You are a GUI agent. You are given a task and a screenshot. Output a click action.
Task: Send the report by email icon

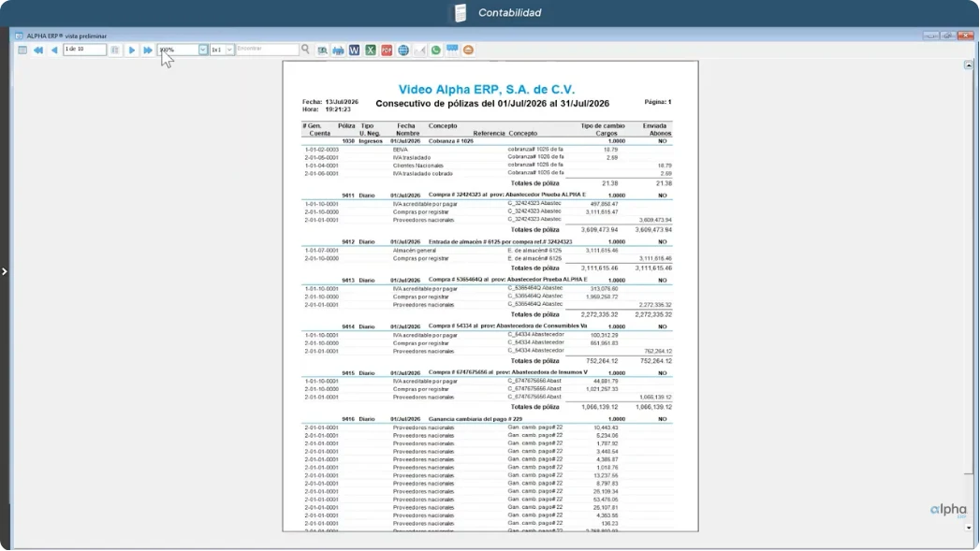tap(420, 50)
